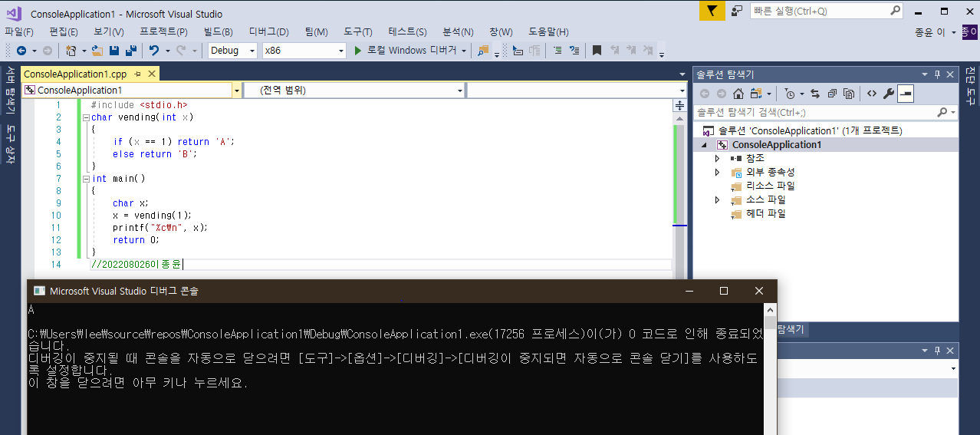Save the current file with the disk icon
Screen dimensions: 980x435
tap(114, 51)
